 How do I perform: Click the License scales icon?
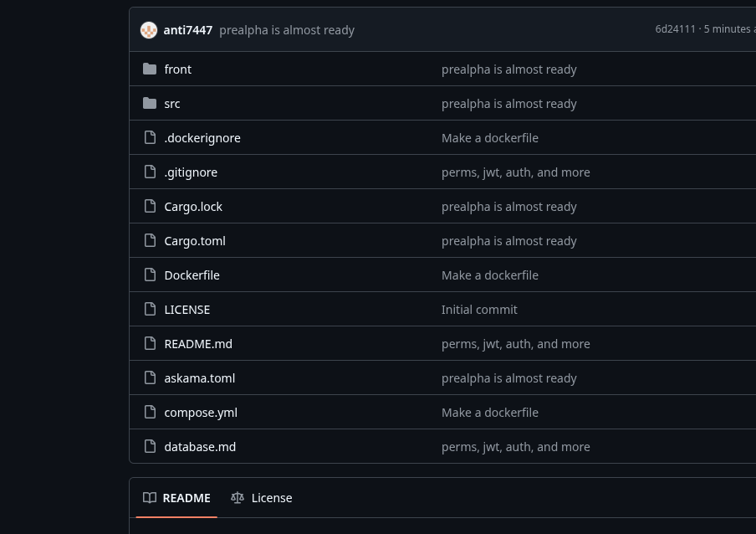click(x=238, y=497)
